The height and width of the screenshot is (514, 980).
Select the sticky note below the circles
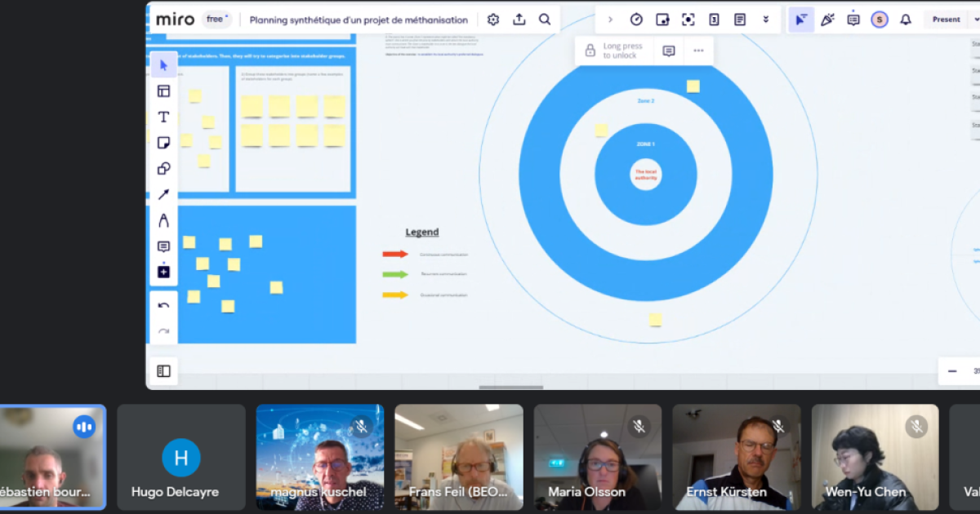[x=656, y=320]
